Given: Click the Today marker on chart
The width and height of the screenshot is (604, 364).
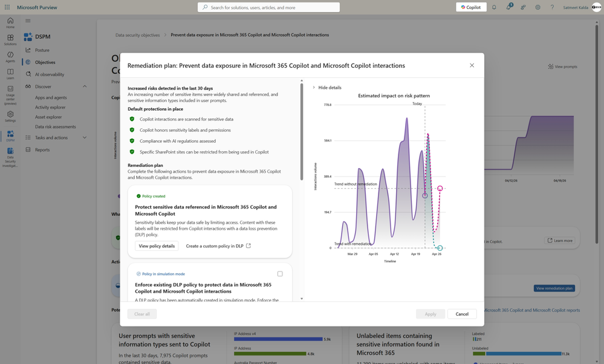Looking at the screenshot, I should (x=425, y=196).
